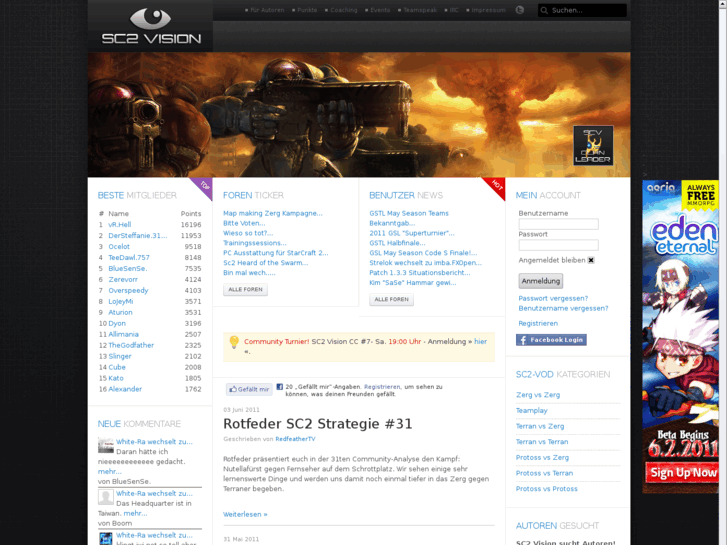Open the Passwort vergessen link
This screenshot has height=545, width=727.
553,298
